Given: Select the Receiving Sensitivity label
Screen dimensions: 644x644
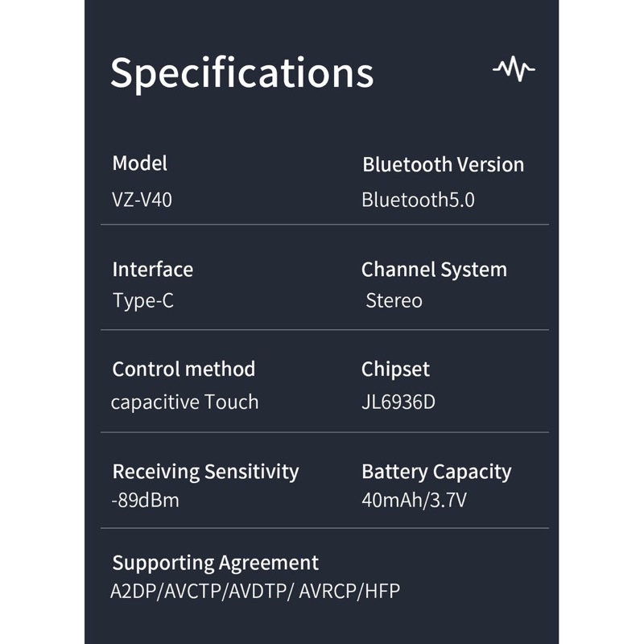Looking at the screenshot, I should pyautogui.click(x=205, y=471).
